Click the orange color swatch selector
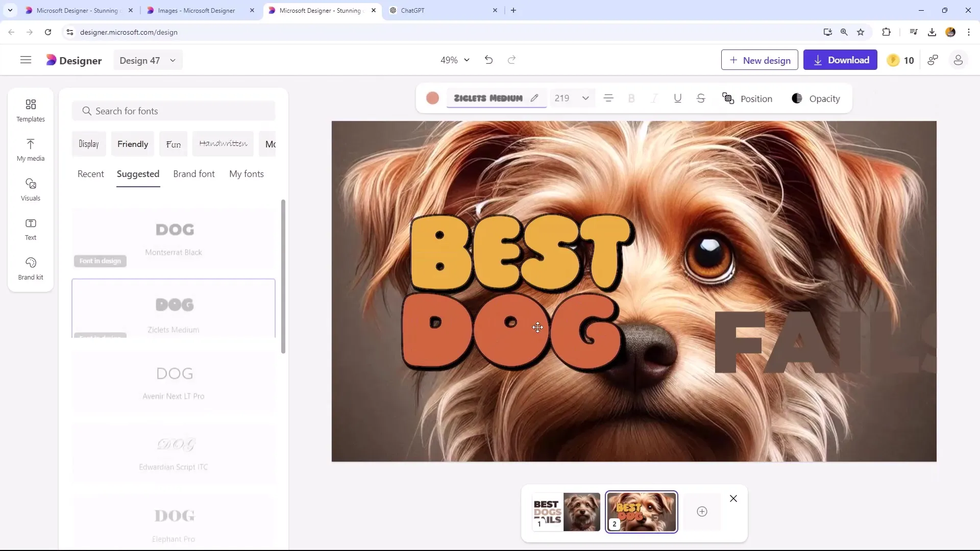This screenshot has height=551, width=980. point(433,99)
